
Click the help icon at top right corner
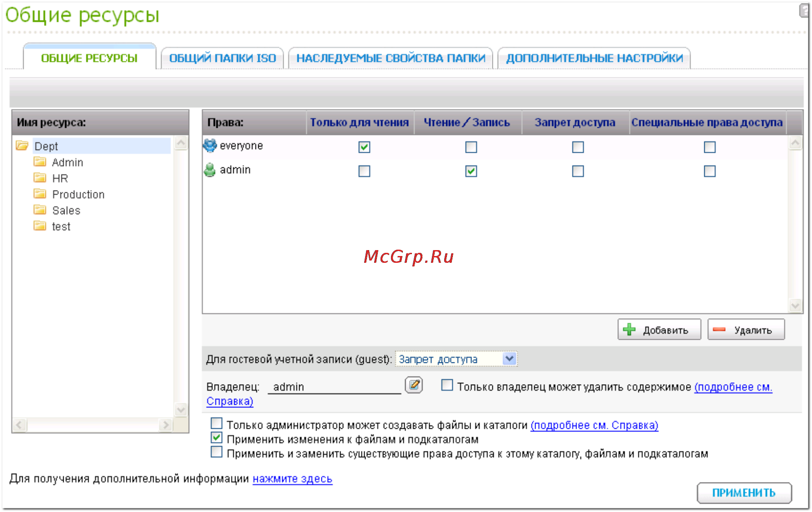(x=804, y=10)
